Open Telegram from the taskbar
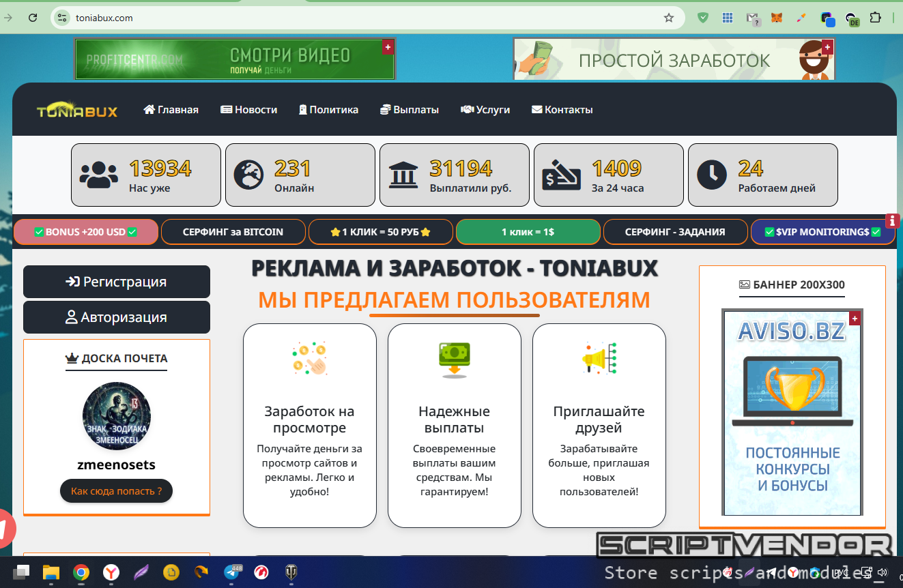 click(232, 572)
